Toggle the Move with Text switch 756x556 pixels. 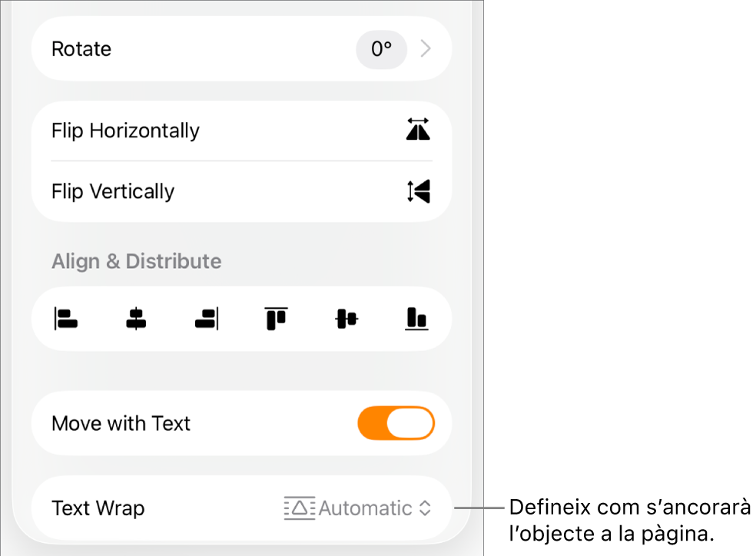[396, 423]
